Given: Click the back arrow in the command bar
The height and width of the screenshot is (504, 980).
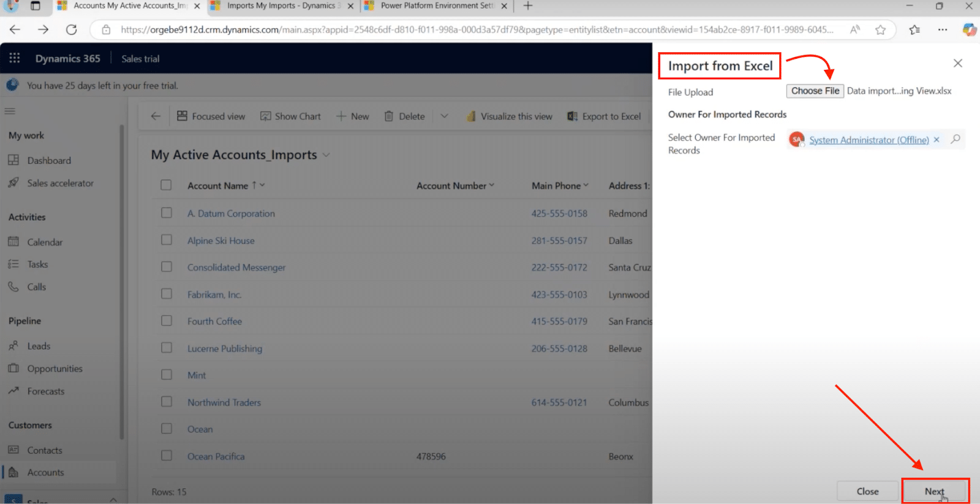Looking at the screenshot, I should tap(156, 116).
